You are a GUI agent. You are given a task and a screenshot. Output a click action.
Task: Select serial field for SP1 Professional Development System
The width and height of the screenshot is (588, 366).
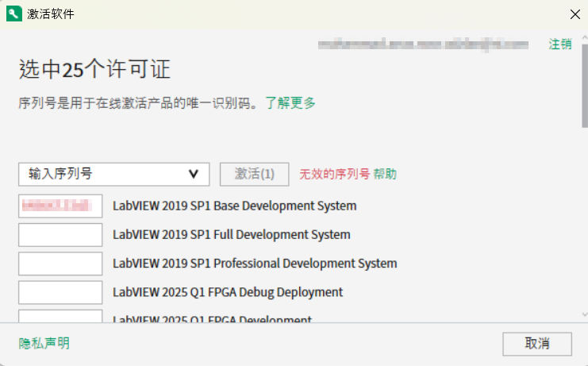pos(60,264)
